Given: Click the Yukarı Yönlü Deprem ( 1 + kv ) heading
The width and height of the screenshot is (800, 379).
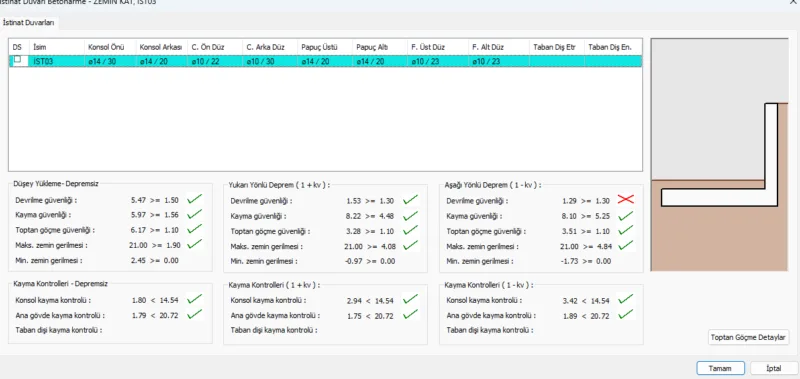Looking at the screenshot, I should click(280, 185).
